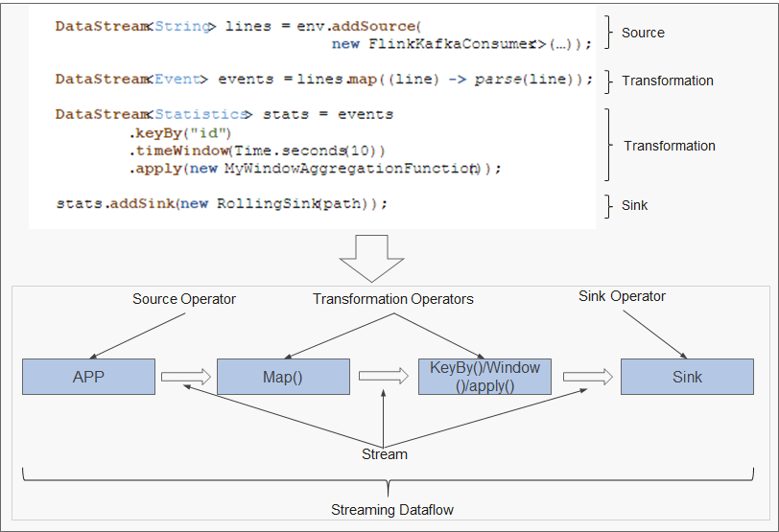Select the Sink block in the dataflow

point(686,377)
